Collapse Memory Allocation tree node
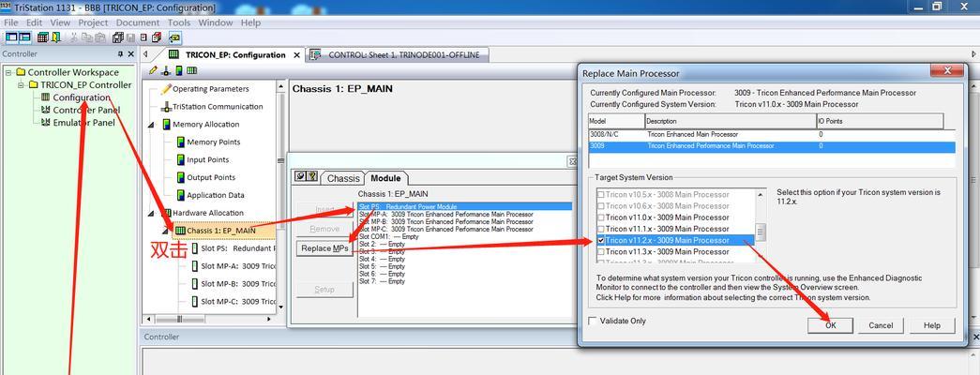This screenshot has width=980, height=375. pyautogui.click(x=152, y=125)
